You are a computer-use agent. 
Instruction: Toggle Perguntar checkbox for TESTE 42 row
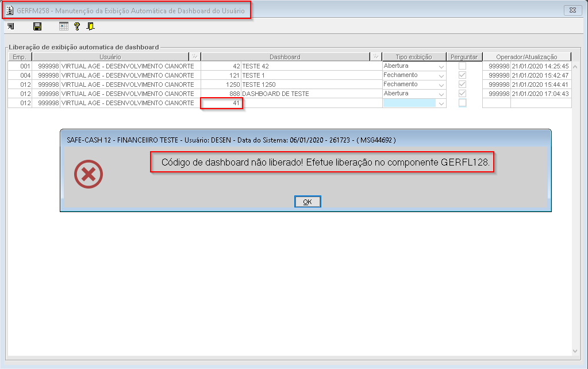(x=462, y=66)
